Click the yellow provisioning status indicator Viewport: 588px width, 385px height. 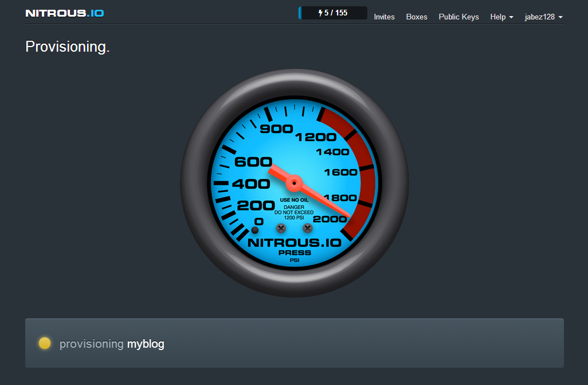(45, 343)
